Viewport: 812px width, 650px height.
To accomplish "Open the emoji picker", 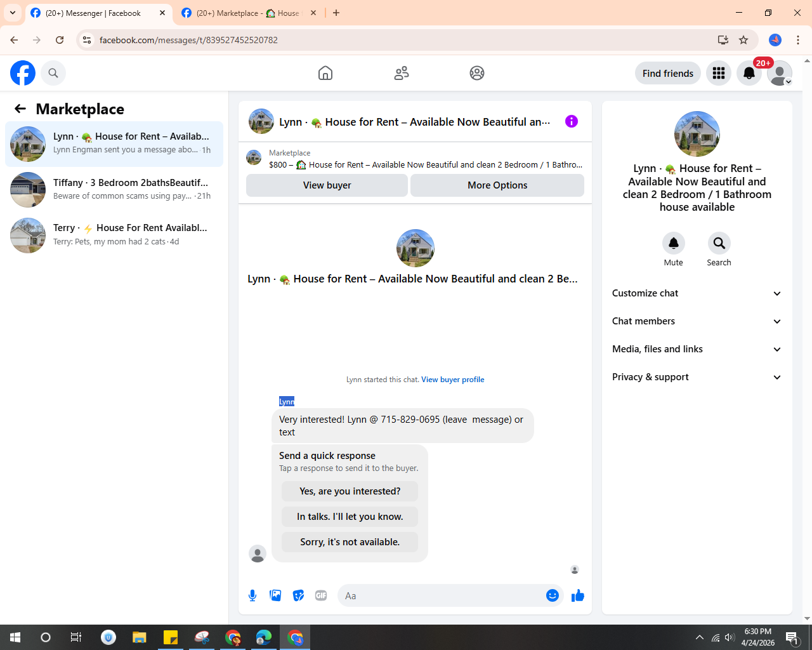I will point(553,595).
